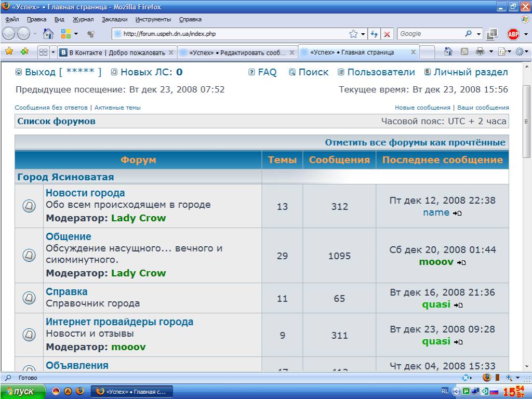
Task: Click Отметить все форумы как прочтённые link
Action: [415, 142]
